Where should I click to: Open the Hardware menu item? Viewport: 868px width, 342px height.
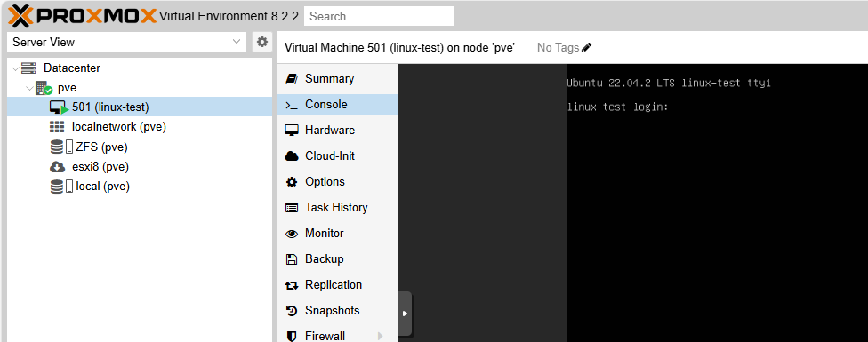pyautogui.click(x=338, y=131)
